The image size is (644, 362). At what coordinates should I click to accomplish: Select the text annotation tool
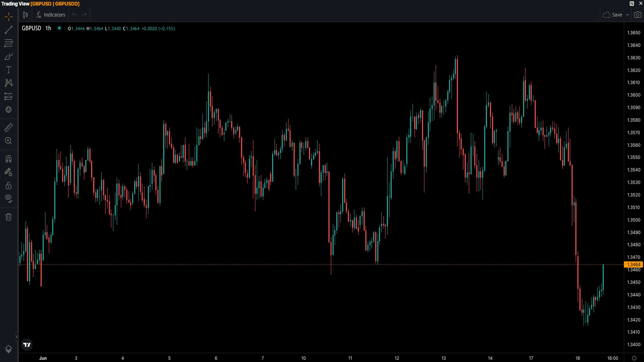coord(9,70)
